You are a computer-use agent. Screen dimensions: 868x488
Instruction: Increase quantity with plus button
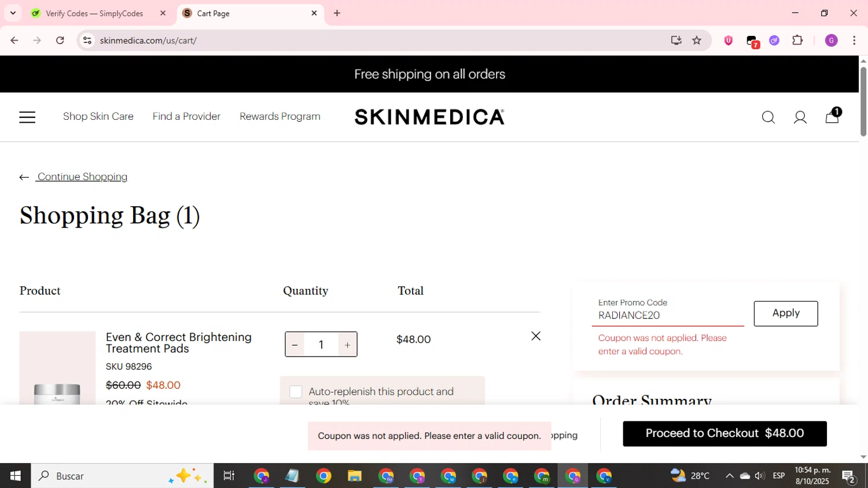[x=347, y=345]
